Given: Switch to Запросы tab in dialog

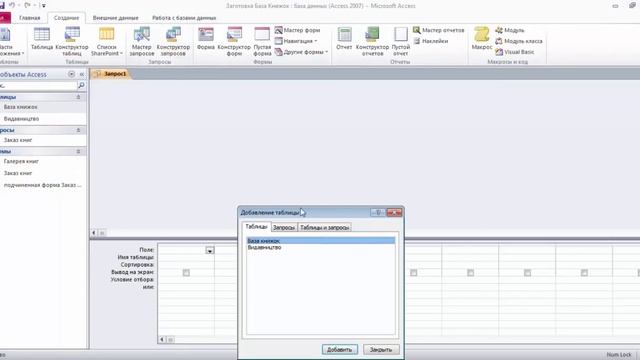Looking at the screenshot, I should pyautogui.click(x=284, y=227).
